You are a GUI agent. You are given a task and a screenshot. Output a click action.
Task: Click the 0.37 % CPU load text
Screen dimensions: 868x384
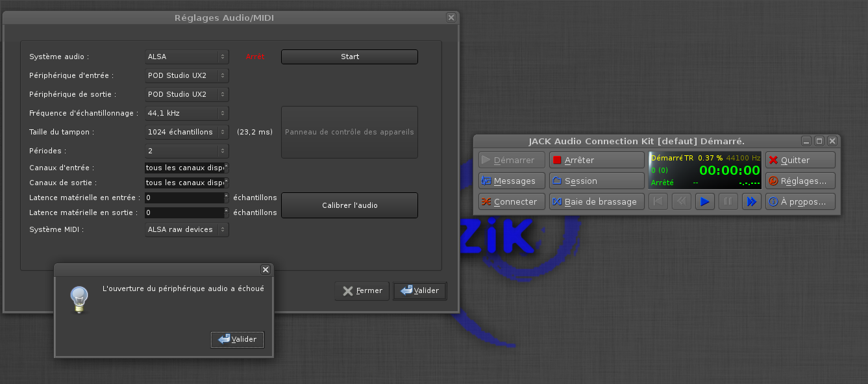tap(710, 158)
